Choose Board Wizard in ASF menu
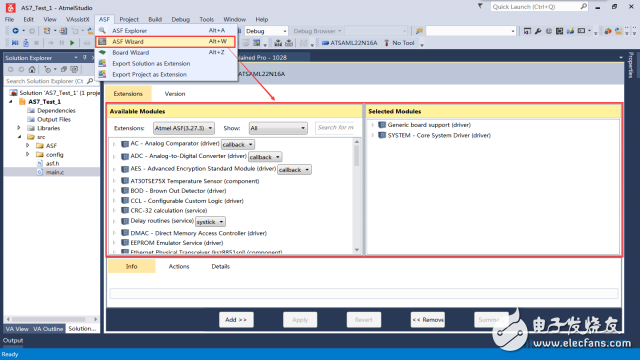The image size is (640, 360). click(x=131, y=53)
